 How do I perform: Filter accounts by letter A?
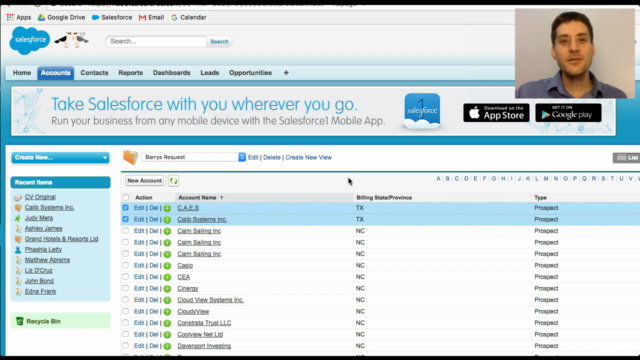(438, 179)
